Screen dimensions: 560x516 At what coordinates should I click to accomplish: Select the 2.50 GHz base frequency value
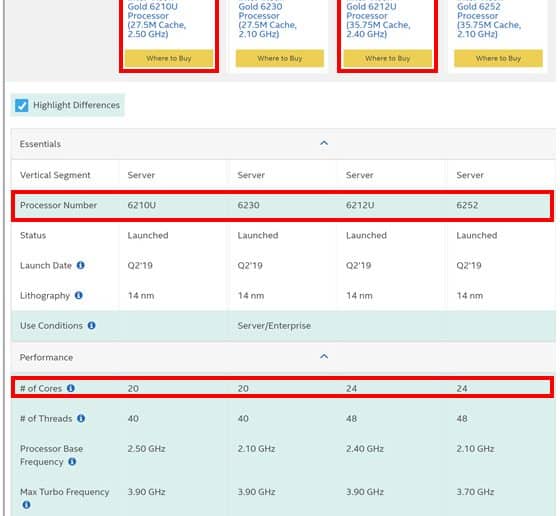tap(146, 449)
